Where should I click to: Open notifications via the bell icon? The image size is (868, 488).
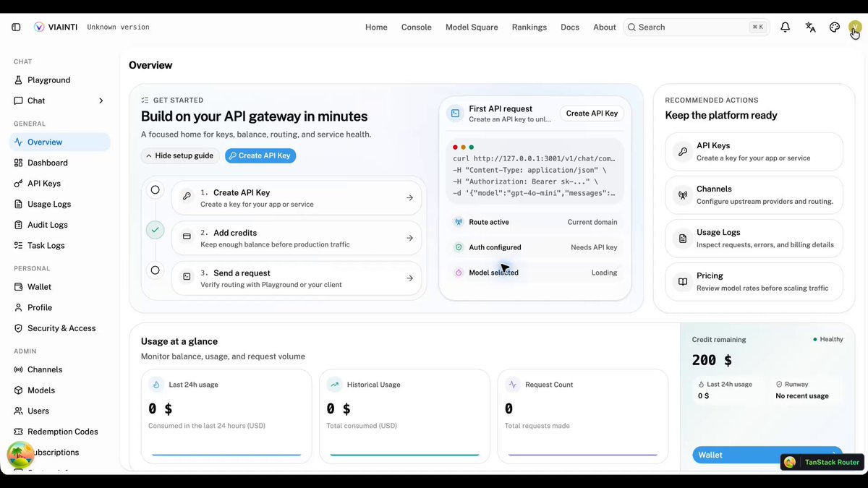785,27
